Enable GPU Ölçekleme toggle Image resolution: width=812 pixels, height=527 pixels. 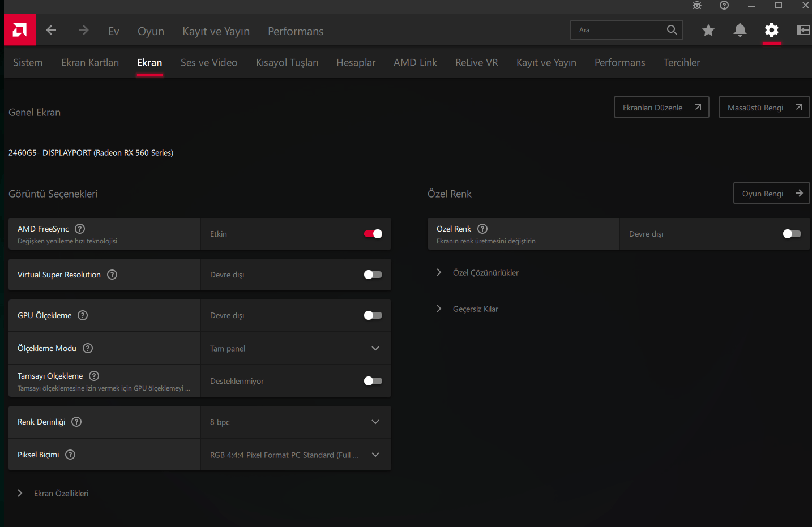click(373, 315)
